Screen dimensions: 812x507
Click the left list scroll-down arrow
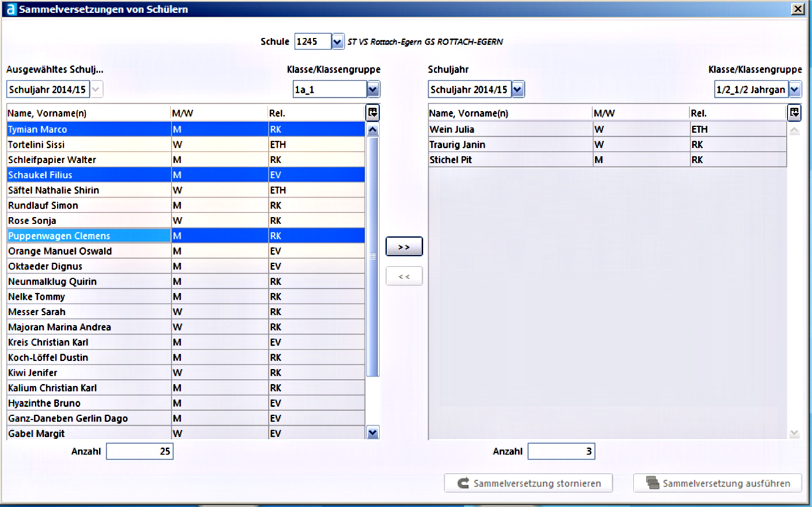tap(373, 432)
